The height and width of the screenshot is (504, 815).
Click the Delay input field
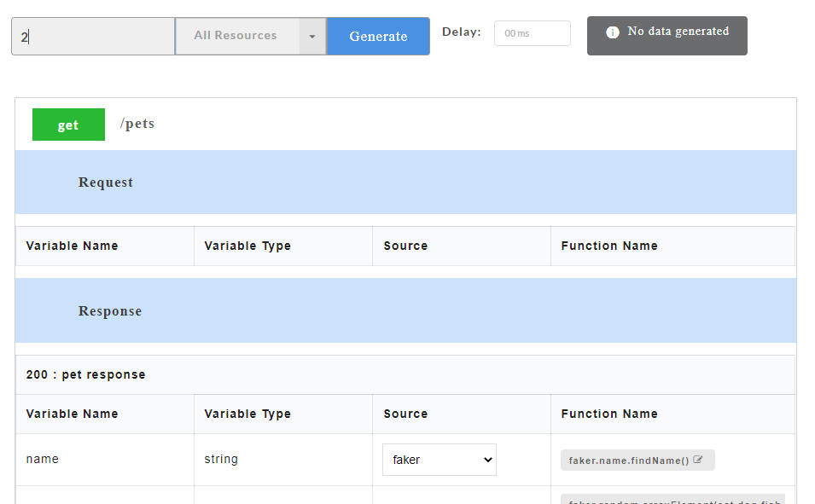pyautogui.click(x=532, y=33)
